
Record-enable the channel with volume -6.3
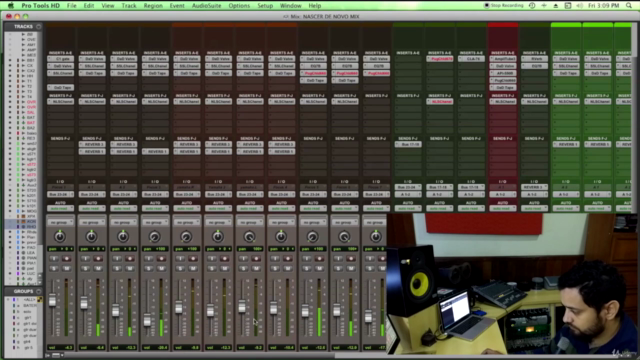pos(67,258)
